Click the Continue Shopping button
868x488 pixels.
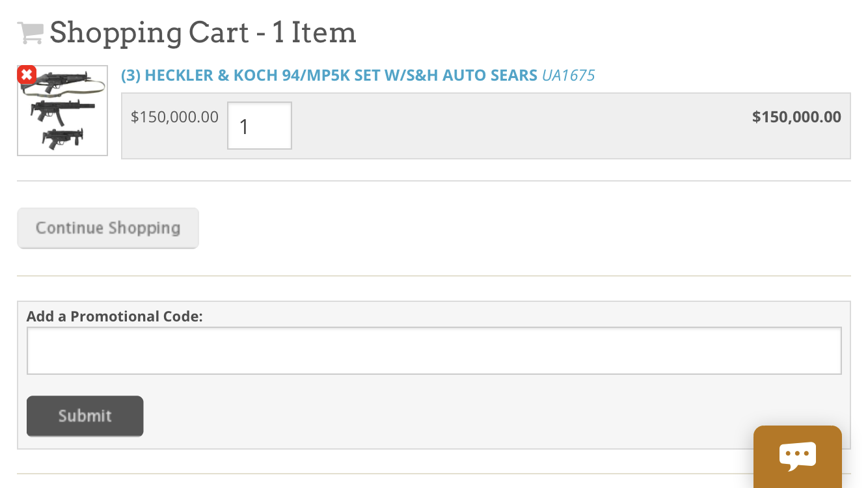pyautogui.click(x=108, y=228)
